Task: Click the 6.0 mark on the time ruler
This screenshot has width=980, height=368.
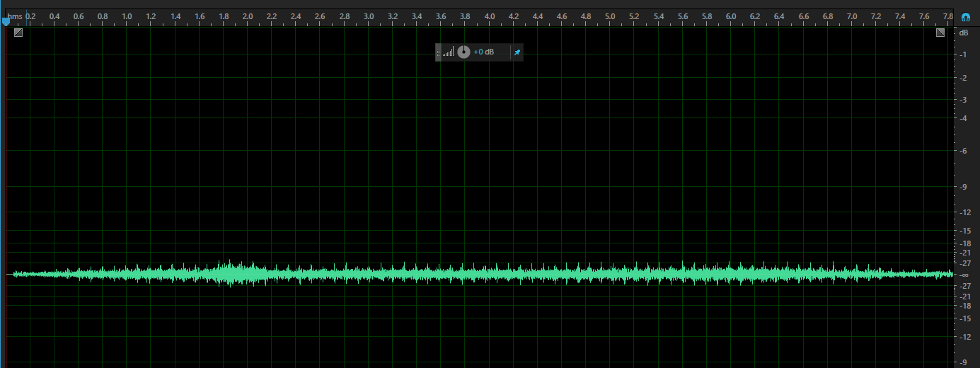Action: click(731, 16)
